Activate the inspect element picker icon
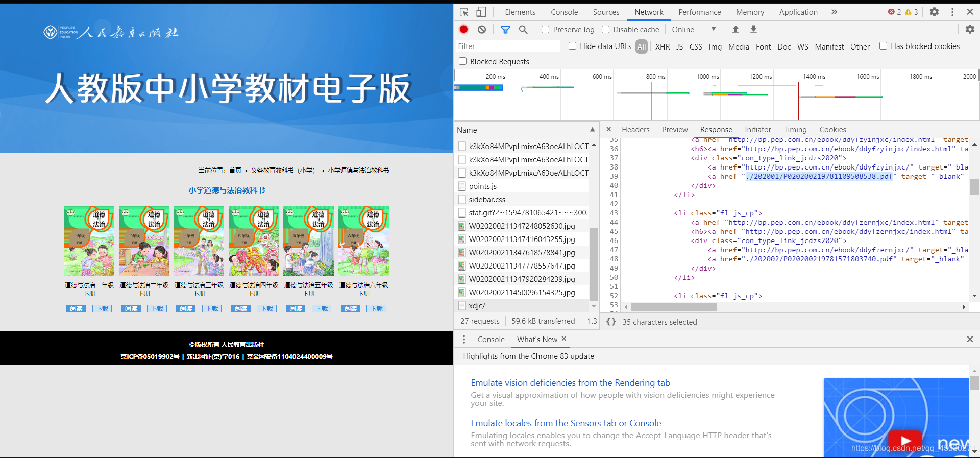 coord(464,12)
